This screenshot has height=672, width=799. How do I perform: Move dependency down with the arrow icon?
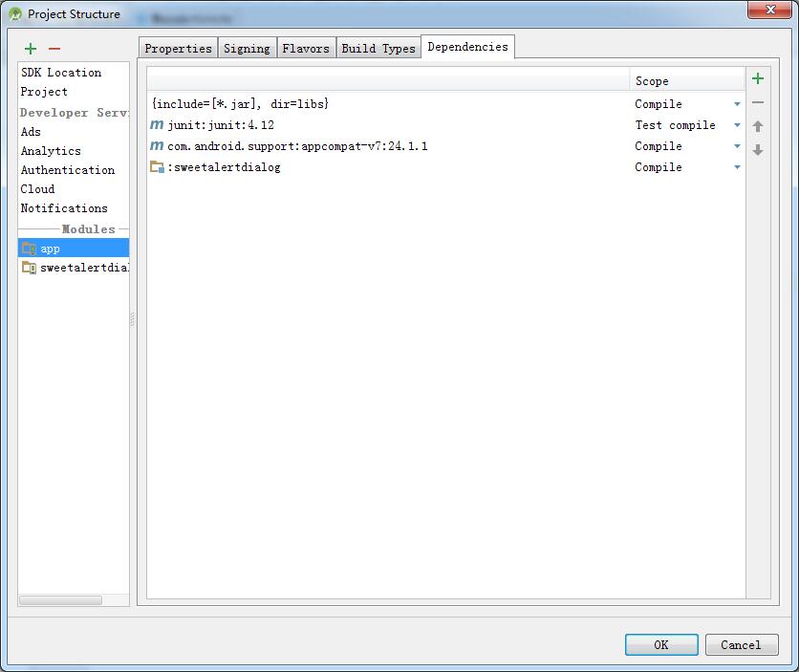[x=758, y=150]
